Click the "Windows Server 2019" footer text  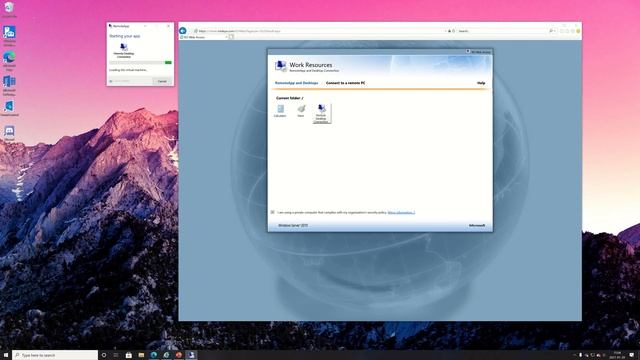tap(293, 225)
